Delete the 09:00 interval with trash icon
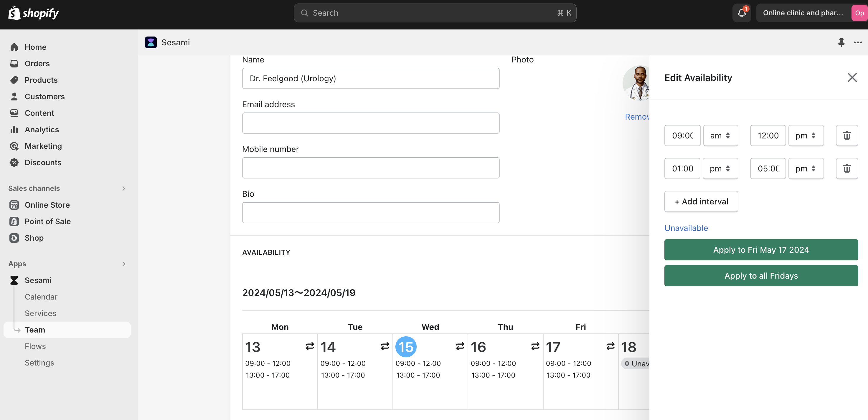 pos(847,135)
